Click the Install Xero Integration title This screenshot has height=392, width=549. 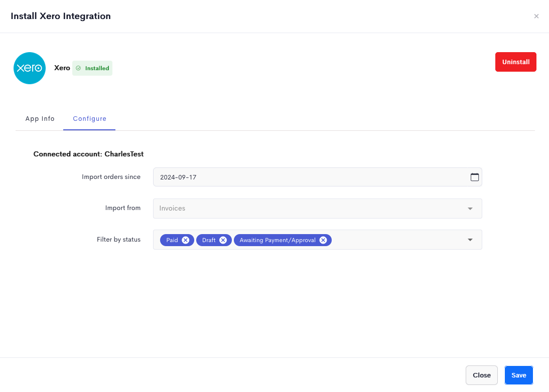pos(61,16)
